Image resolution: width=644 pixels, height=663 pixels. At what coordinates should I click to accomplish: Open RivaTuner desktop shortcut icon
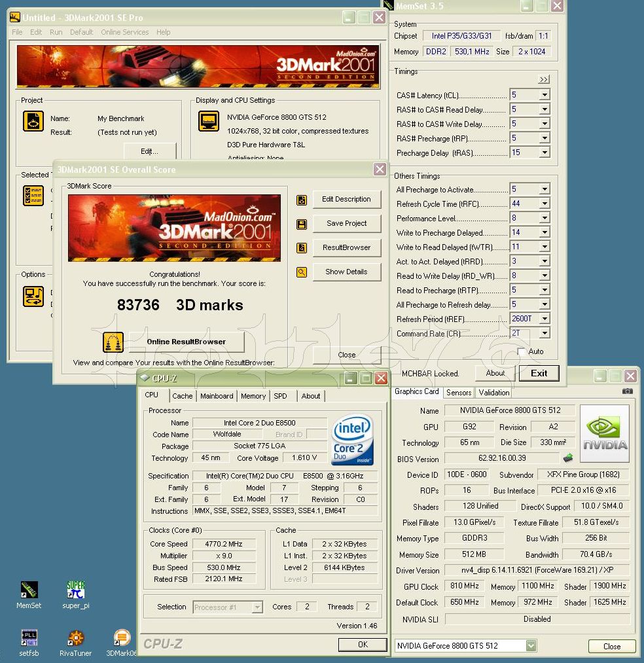pos(76,637)
